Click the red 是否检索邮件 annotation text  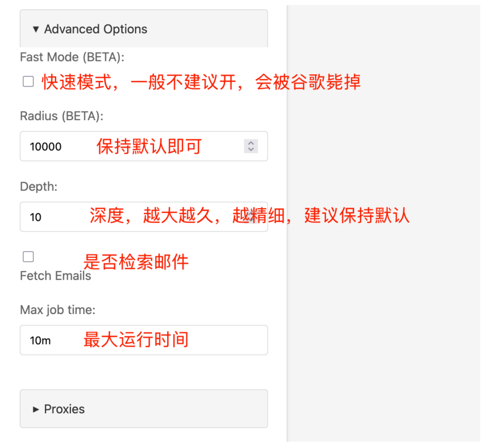[136, 262]
